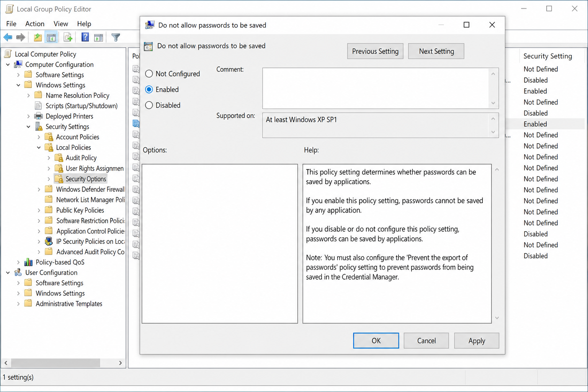This screenshot has height=392, width=588.
Task: Click the Computer Configuration computer icon
Action: tap(18, 64)
